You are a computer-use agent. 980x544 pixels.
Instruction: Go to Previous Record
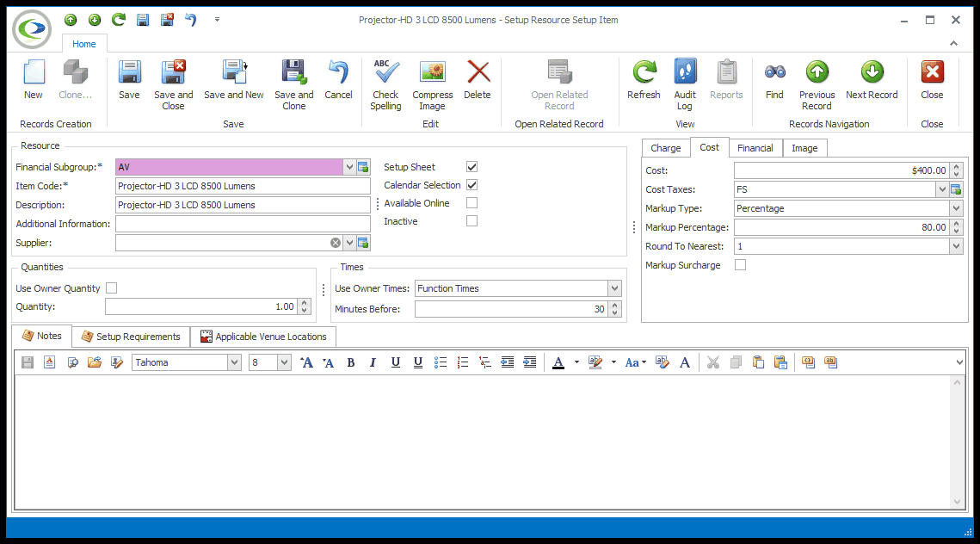(817, 85)
